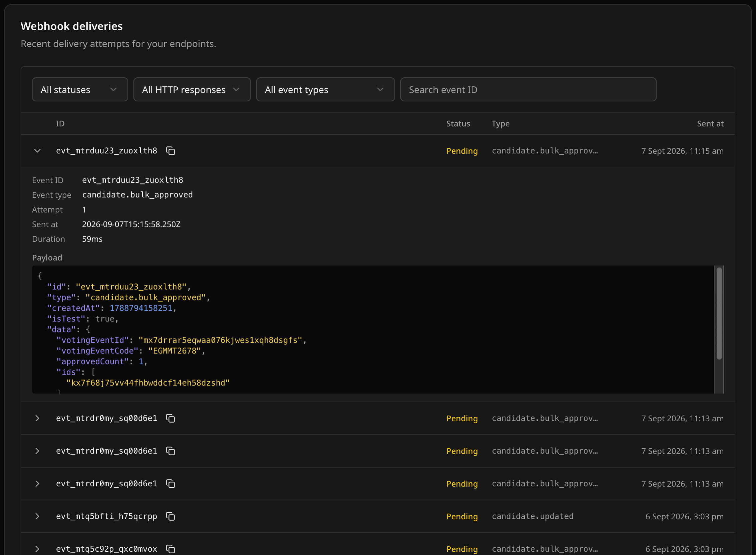The image size is (756, 555).
Task: Click the kx7f68j75vv44fhbwddcf14eh58dzshd id string
Action: tap(148, 383)
